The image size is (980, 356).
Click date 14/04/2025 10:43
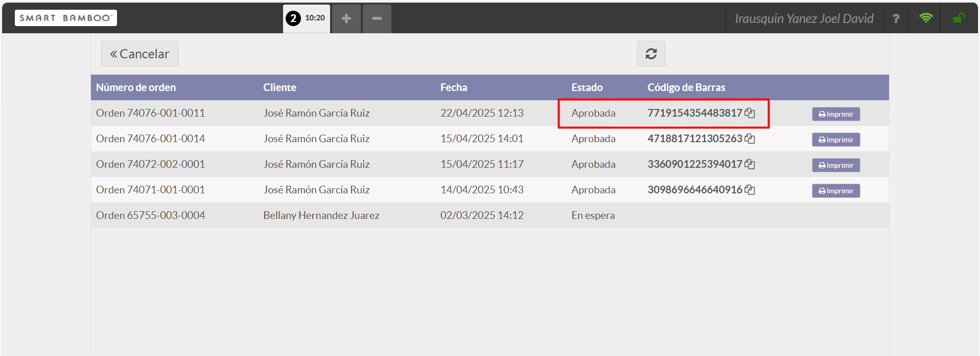[482, 190]
